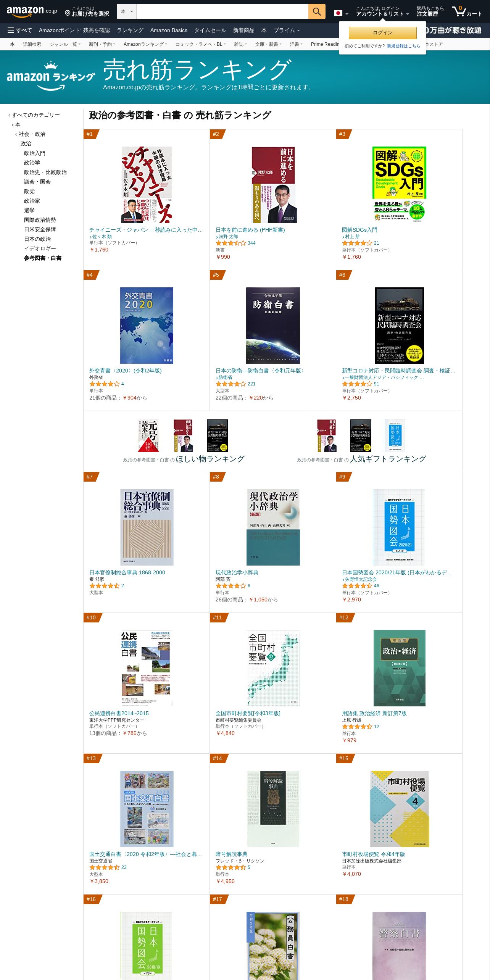Click the 新規登録はこちら link
Viewport: 490px width, 980px height.
pyautogui.click(x=403, y=46)
